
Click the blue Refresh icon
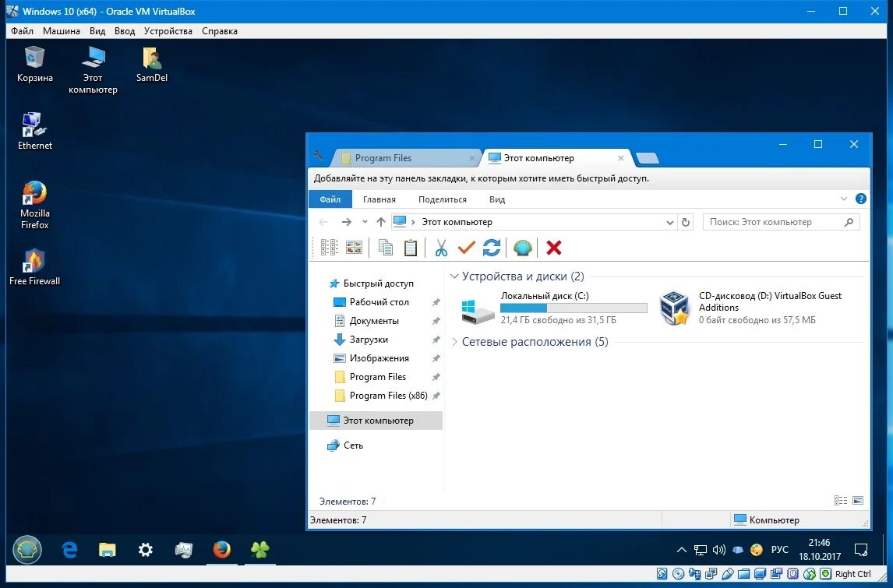pyautogui.click(x=491, y=247)
